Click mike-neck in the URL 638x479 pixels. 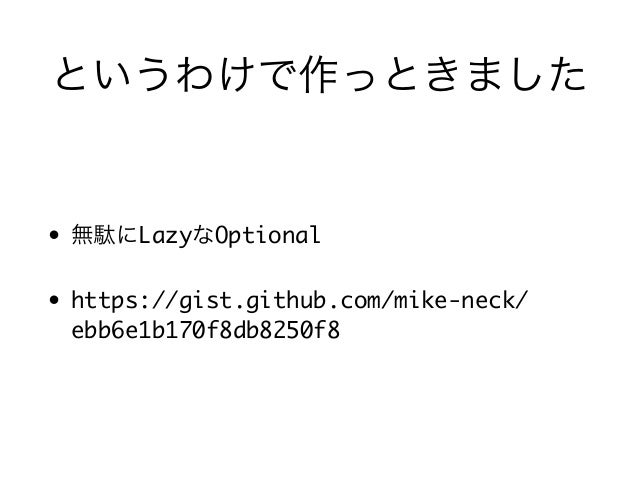tap(454, 300)
